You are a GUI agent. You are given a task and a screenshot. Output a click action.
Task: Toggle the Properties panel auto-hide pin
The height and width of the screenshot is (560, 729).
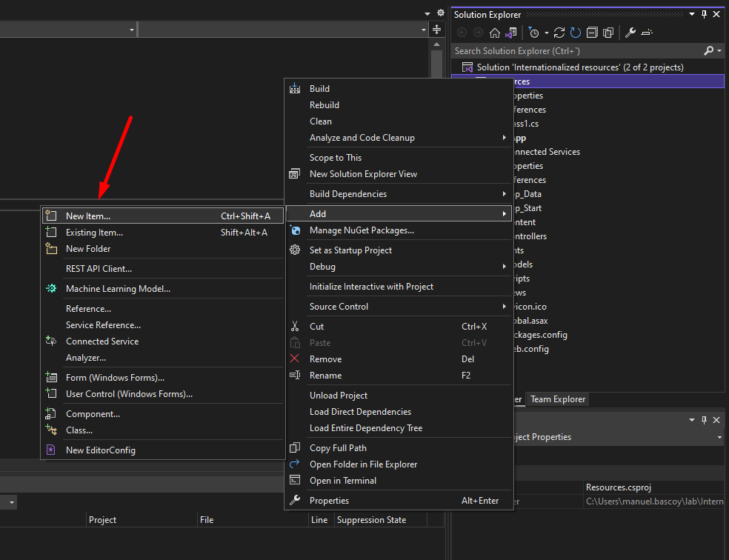coord(704,420)
